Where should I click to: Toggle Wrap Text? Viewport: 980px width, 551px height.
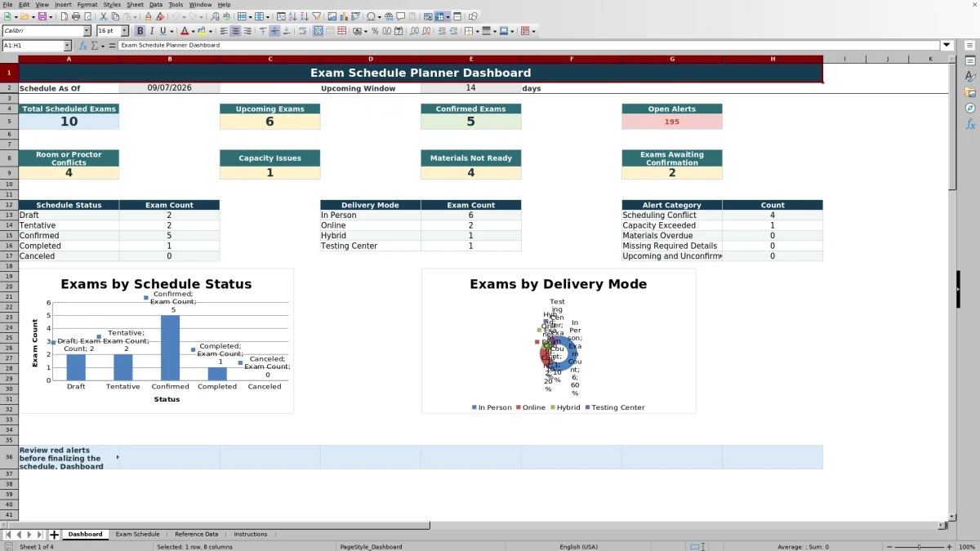[303, 31]
